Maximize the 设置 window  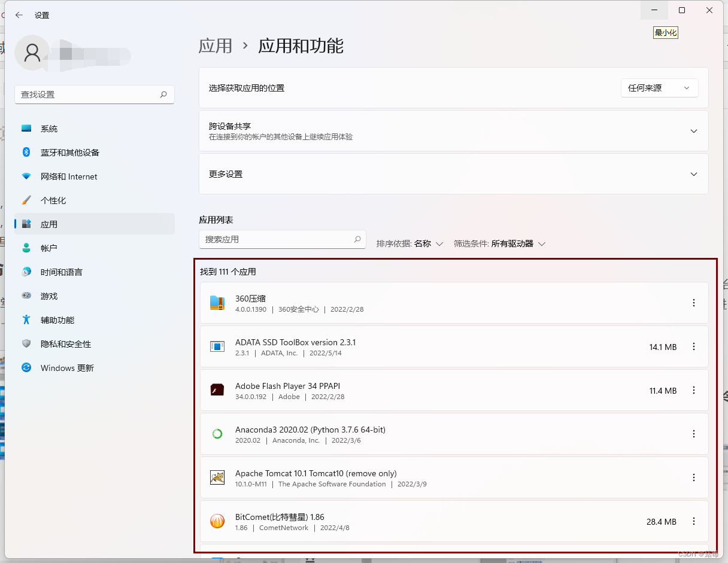click(682, 10)
